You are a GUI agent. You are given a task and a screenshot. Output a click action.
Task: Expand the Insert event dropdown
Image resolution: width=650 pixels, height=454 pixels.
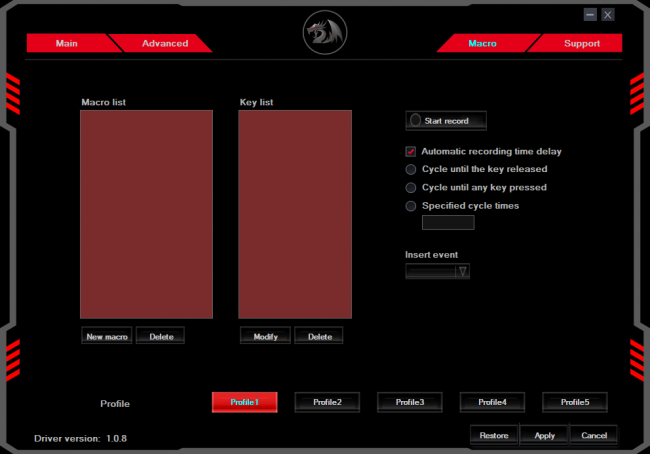437,271
